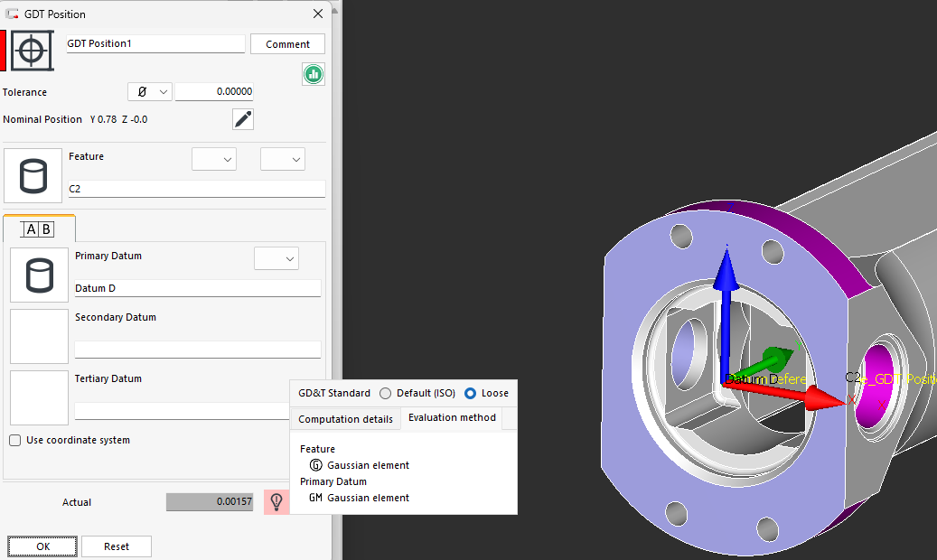937x560 pixels.
Task: Click the Primary Datum cylinder icon
Action: coord(39,275)
